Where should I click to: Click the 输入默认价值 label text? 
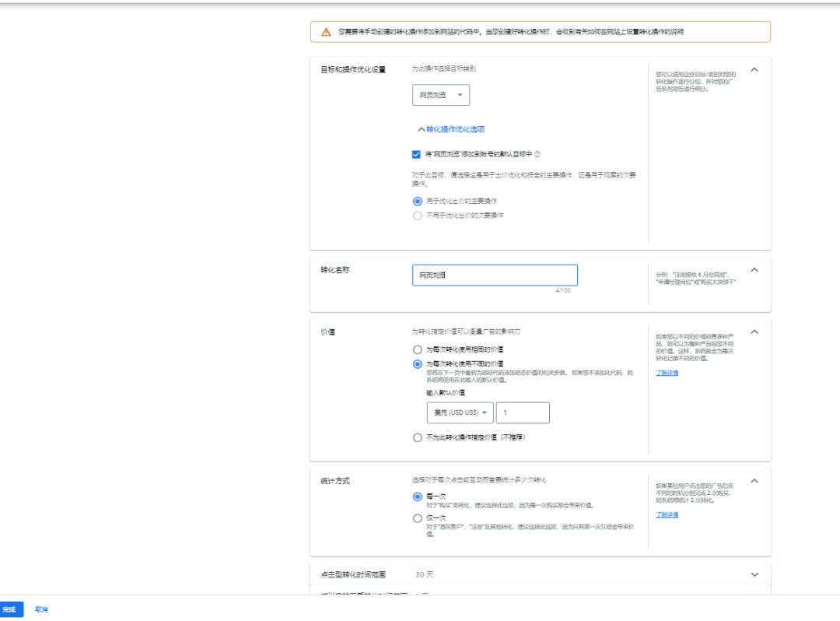point(446,393)
